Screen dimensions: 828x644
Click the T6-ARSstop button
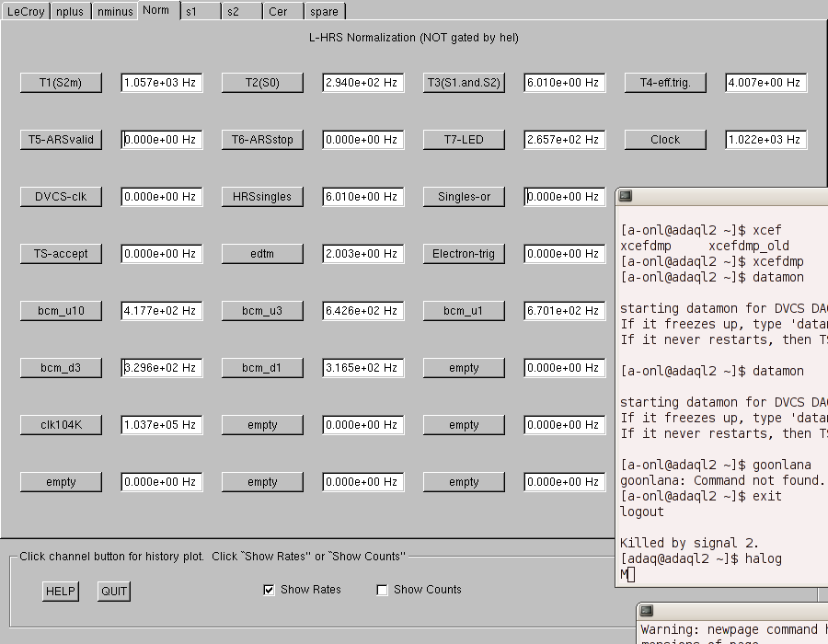(x=262, y=140)
